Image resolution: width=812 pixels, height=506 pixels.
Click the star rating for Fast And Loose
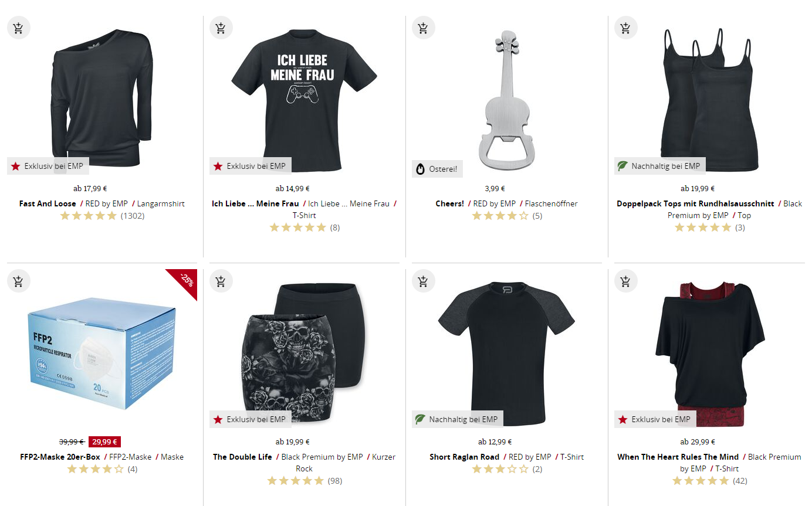coord(89,216)
